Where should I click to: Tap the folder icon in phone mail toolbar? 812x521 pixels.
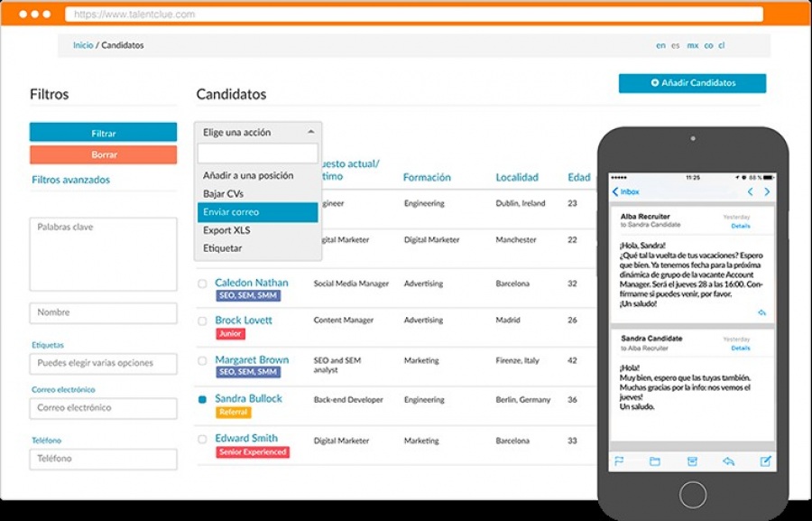click(655, 461)
